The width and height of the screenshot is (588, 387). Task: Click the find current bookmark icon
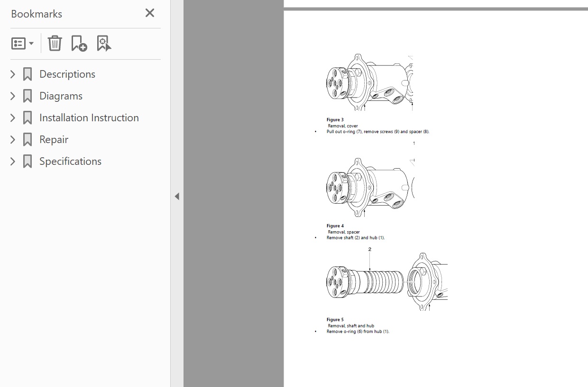[103, 44]
